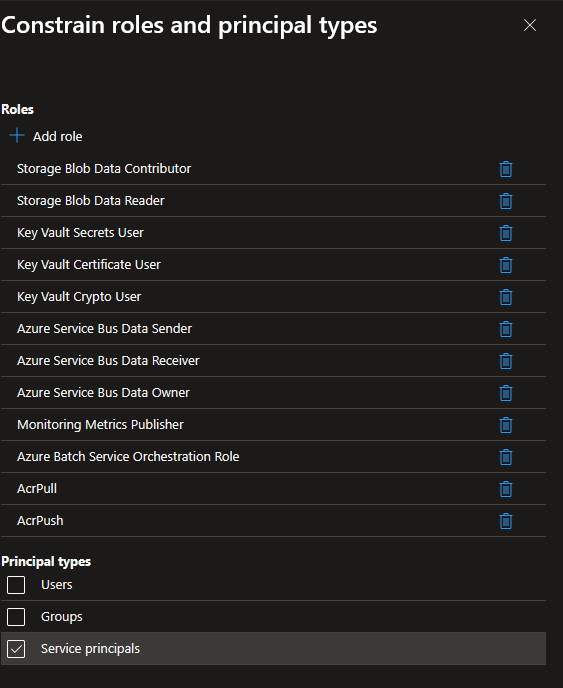
Task: Trash the Azure Service Bus Data Receiver role
Action: coord(506,361)
